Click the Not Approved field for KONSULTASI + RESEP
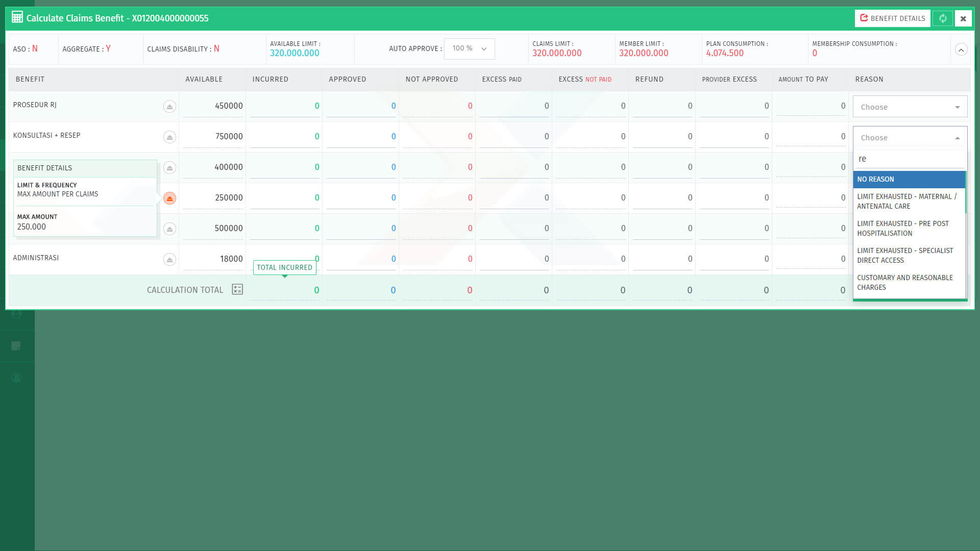This screenshot has height=551, width=980. coord(438,137)
